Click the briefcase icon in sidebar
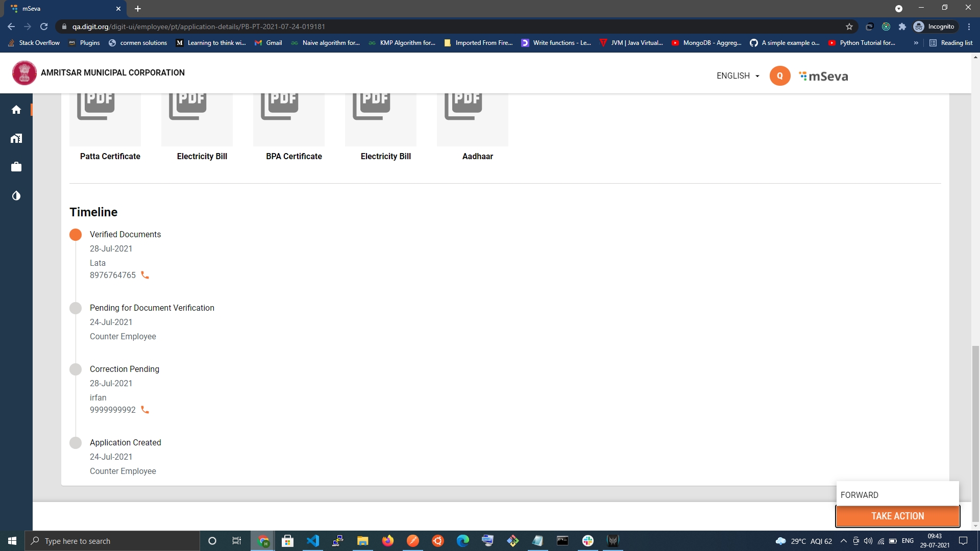The image size is (980, 551). coord(16,167)
